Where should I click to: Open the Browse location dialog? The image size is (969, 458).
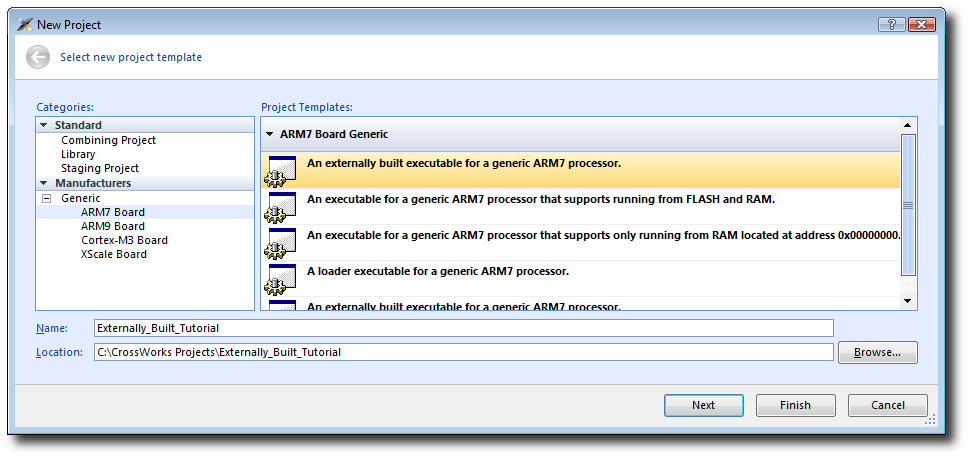tap(877, 352)
